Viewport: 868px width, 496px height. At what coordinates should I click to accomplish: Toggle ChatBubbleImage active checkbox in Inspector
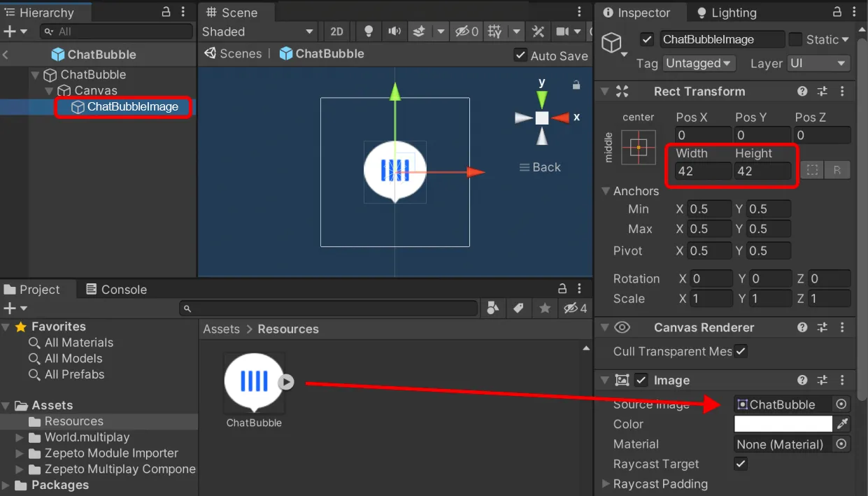click(648, 39)
